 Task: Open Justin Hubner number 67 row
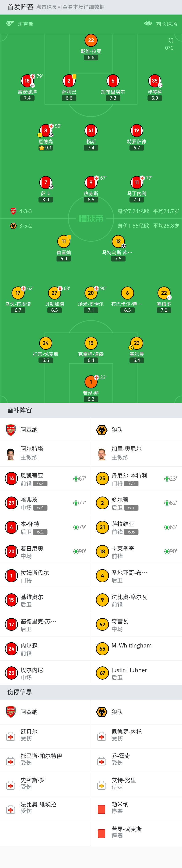pos(136,673)
